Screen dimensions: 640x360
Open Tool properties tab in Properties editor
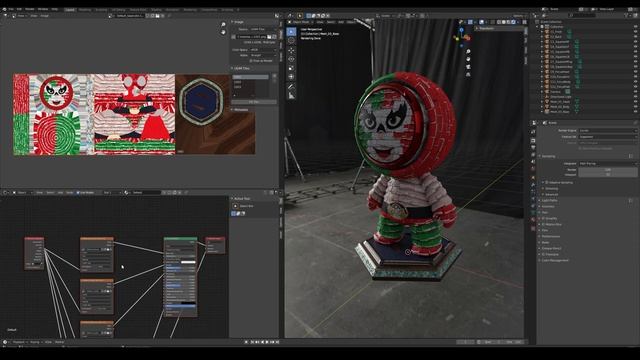[533, 132]
